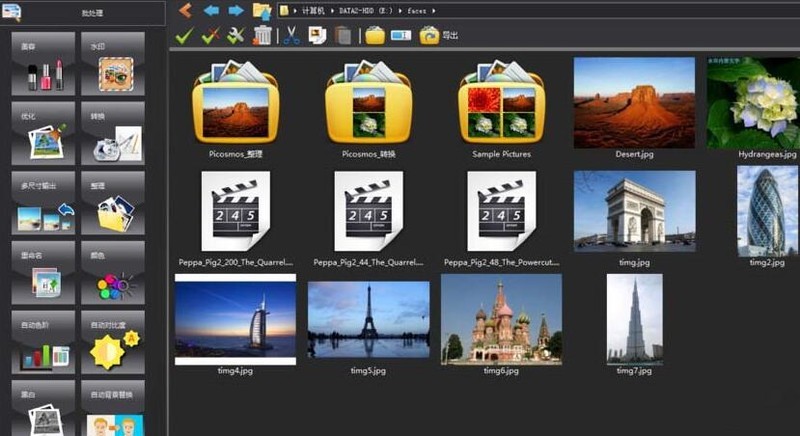This screenshot has height=436, width=800.
Task: Click the blue back arrow
Action: (211, 11)
